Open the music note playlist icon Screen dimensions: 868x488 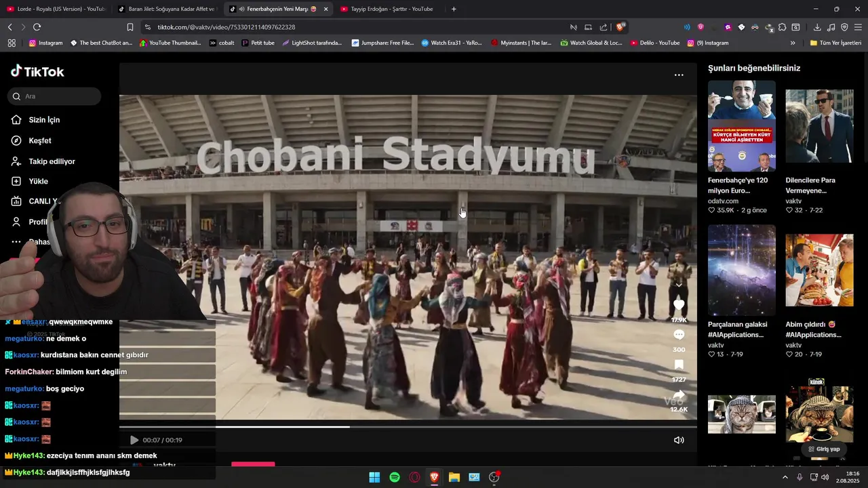[x=831, y=27]
